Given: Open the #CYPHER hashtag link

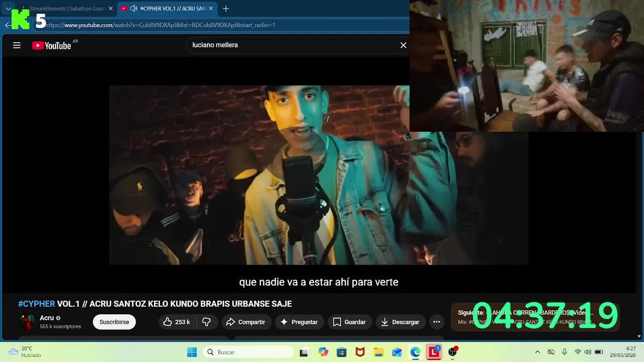Looking at the screenshot, I should pos(37,304).
